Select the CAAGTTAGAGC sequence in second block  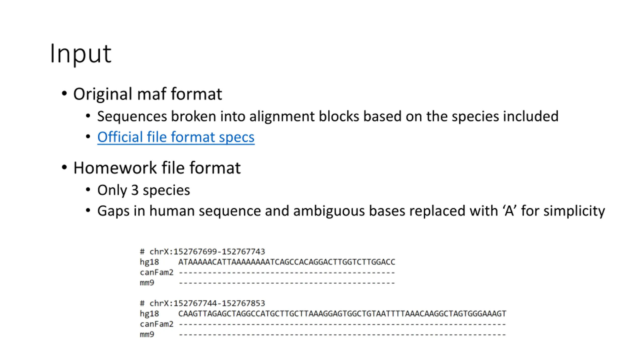tap(342, 314)
